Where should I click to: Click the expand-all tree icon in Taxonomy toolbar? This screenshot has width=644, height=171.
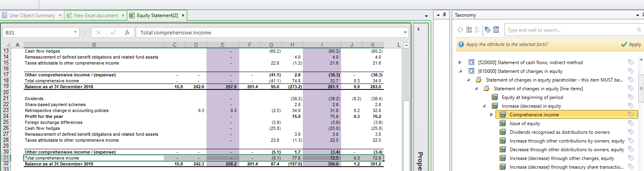coord(469,30)
